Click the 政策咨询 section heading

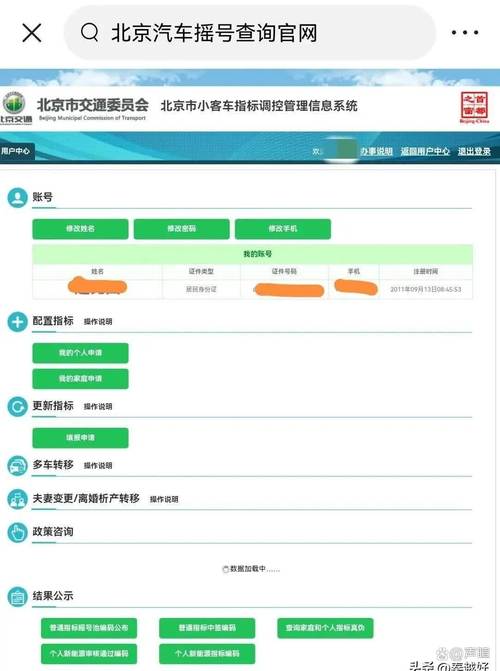53,531
